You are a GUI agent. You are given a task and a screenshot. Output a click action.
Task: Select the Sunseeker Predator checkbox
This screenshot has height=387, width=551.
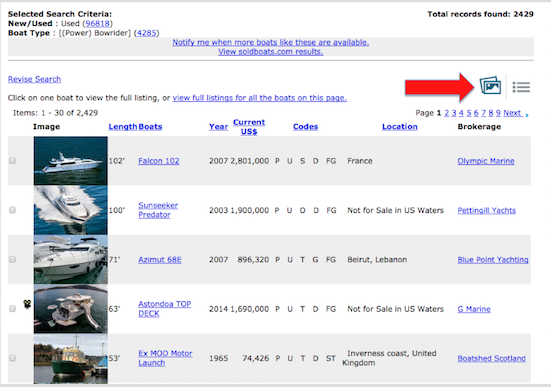[x=13, y=210]
